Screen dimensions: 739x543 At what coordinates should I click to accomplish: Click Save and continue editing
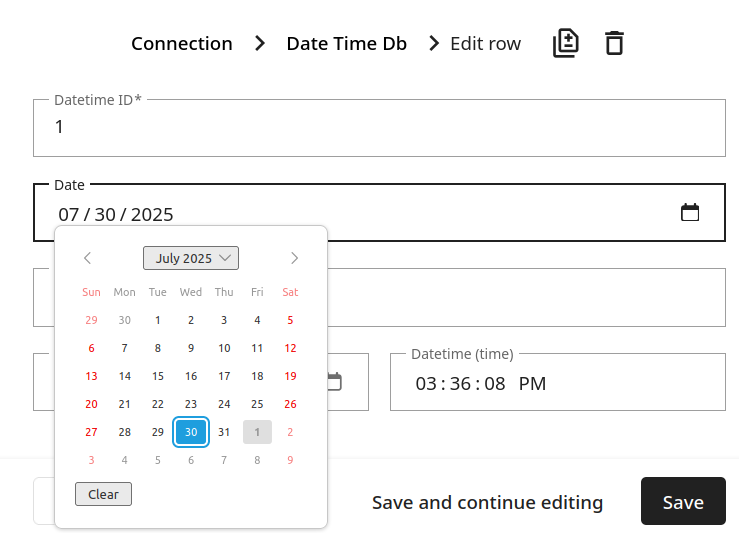(487, 502)
